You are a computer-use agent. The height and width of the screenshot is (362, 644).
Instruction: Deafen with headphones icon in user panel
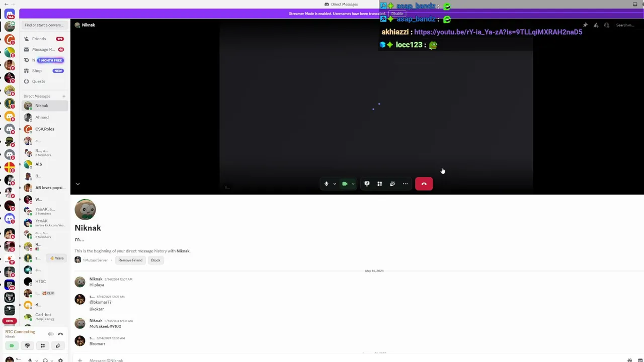click(x=45, y=360)
